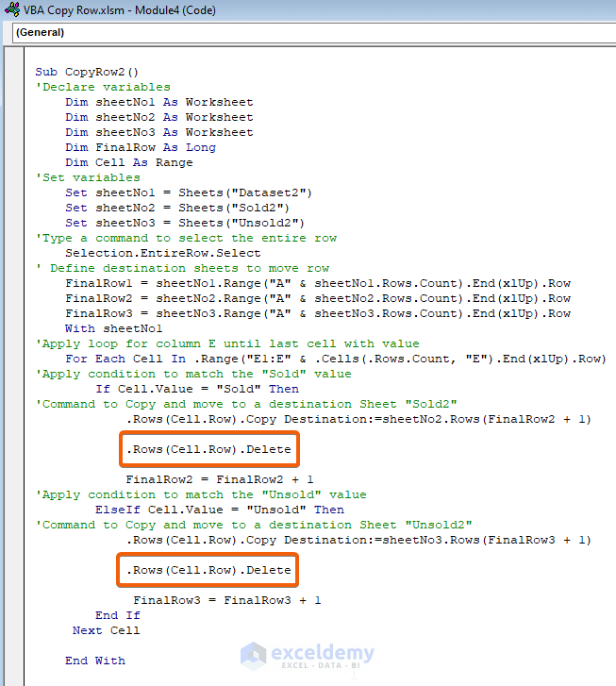Image resolution: width=616 pixels, height=686 pixels.
Task: Click the 'Define destination sheets' comment line
Action: [183, 268]
